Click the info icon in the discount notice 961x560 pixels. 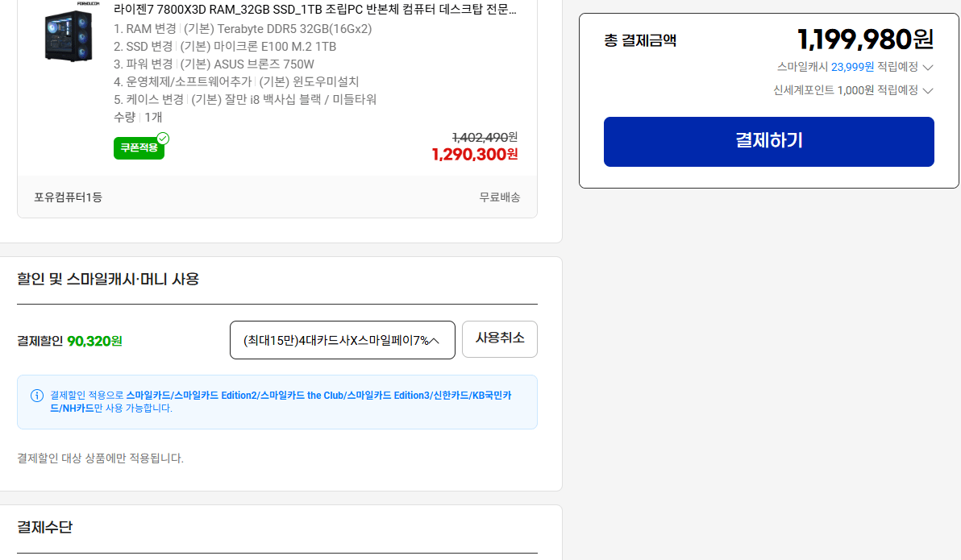tap(36, 396)
